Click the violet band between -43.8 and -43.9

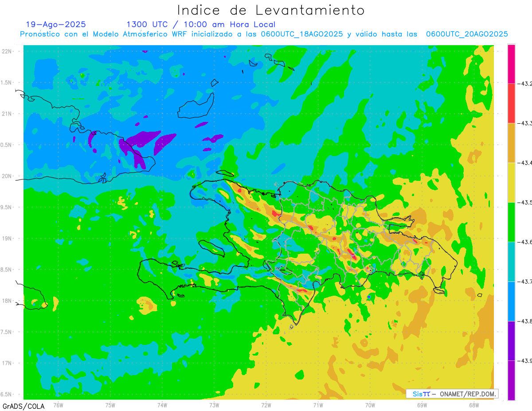[x=511, y=341]
